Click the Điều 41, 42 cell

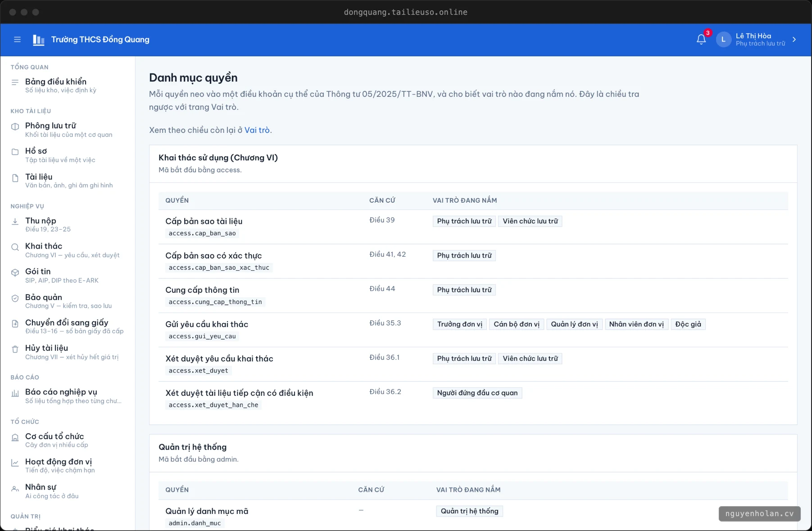(388, 254)
